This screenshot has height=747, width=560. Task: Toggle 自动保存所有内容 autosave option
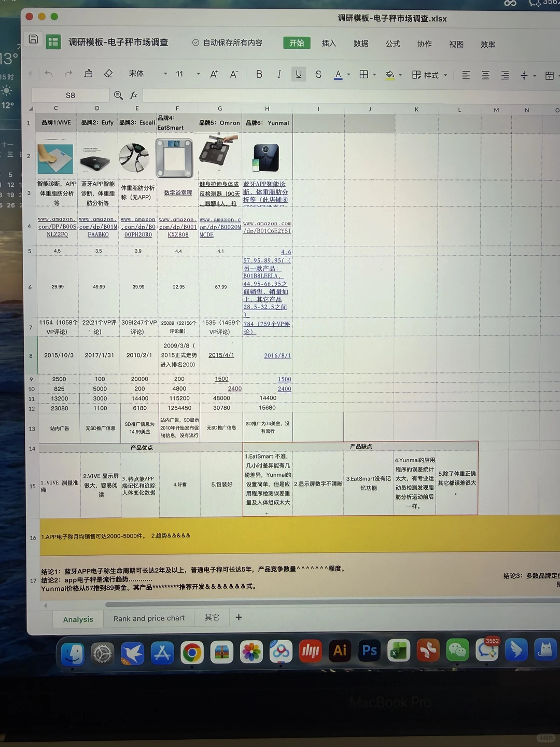[227, 43]
